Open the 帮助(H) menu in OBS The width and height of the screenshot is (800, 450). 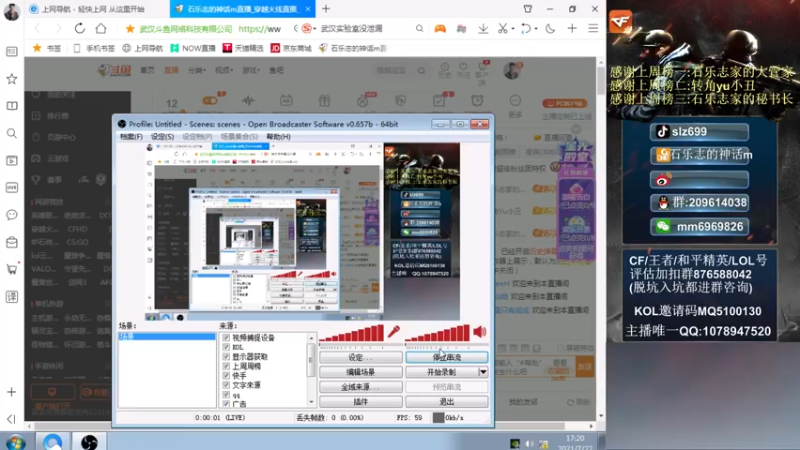point(278,137)
